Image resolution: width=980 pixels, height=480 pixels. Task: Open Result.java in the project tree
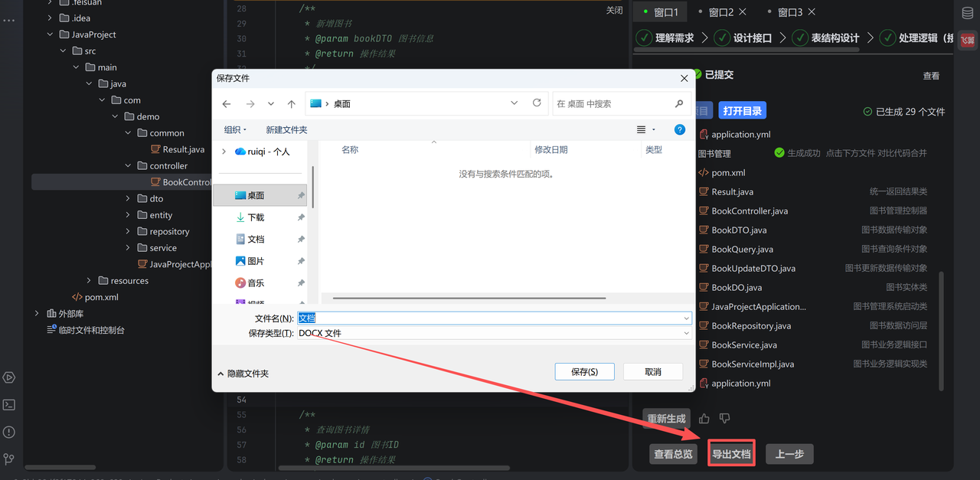tap(178, 149)
